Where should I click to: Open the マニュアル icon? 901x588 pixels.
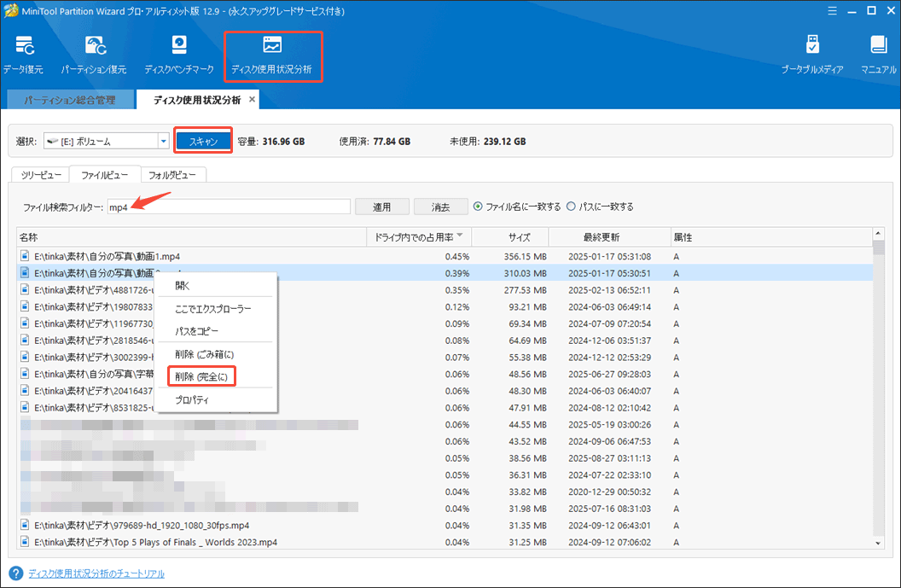point(878,55)
